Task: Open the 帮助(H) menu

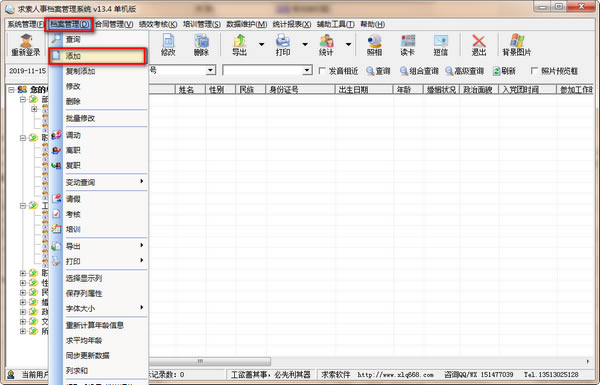Action: (x=372, y=24)
